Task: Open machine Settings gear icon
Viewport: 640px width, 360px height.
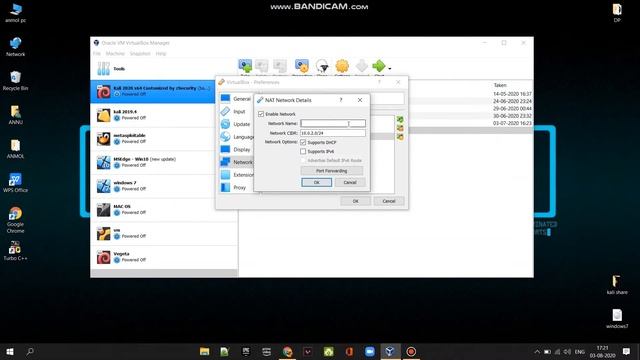Action: coord(342,66)
